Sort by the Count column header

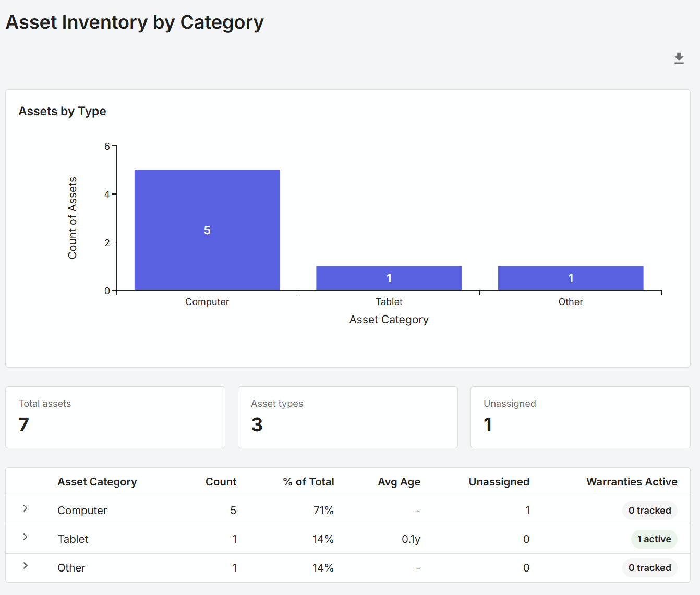(x=221, y=482)
